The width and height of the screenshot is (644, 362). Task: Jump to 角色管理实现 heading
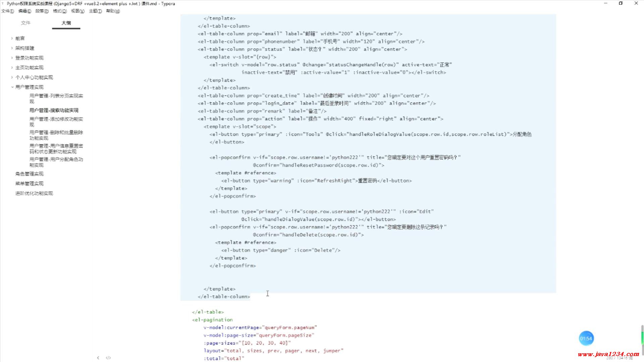[30, 174]
